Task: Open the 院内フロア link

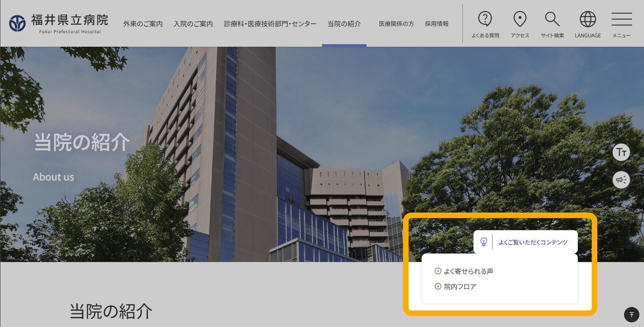Action: coord(460,287)
